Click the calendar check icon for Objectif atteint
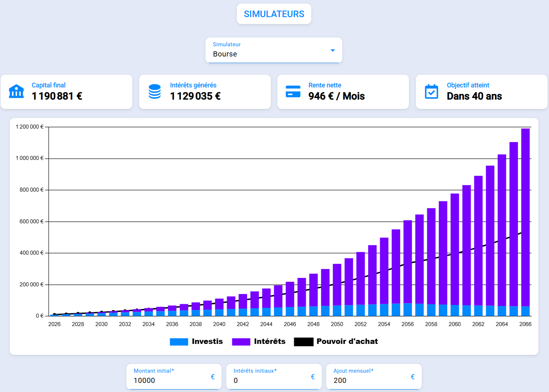Viewport: 549px width, 392px height. click(431, 91)
